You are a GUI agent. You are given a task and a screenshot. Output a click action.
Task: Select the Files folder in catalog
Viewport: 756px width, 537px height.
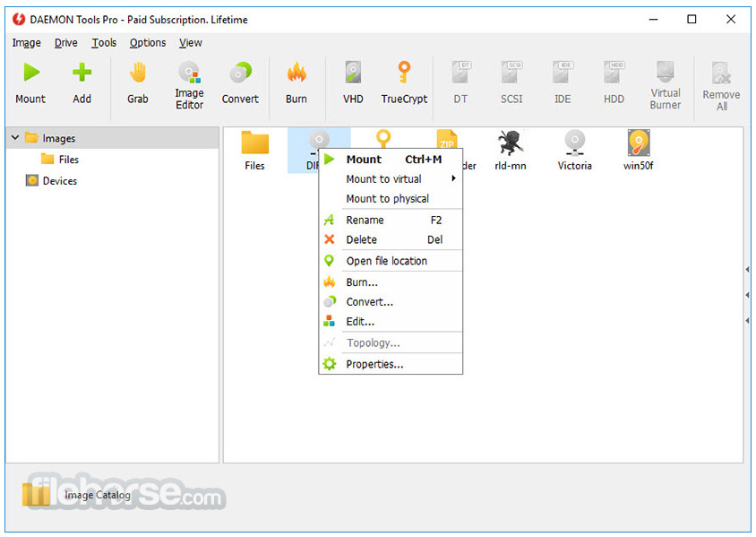pos(254,151)
